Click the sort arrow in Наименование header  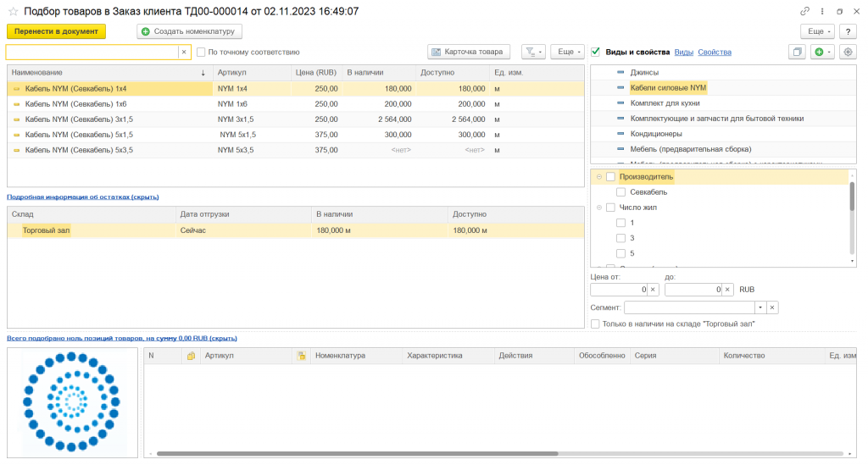(x=203, y=73)
